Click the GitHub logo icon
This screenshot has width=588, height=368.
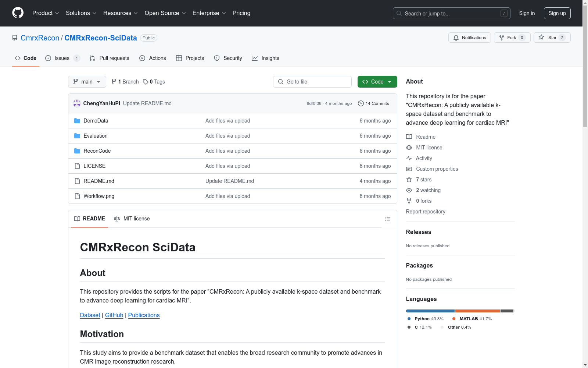pos(18,13)
